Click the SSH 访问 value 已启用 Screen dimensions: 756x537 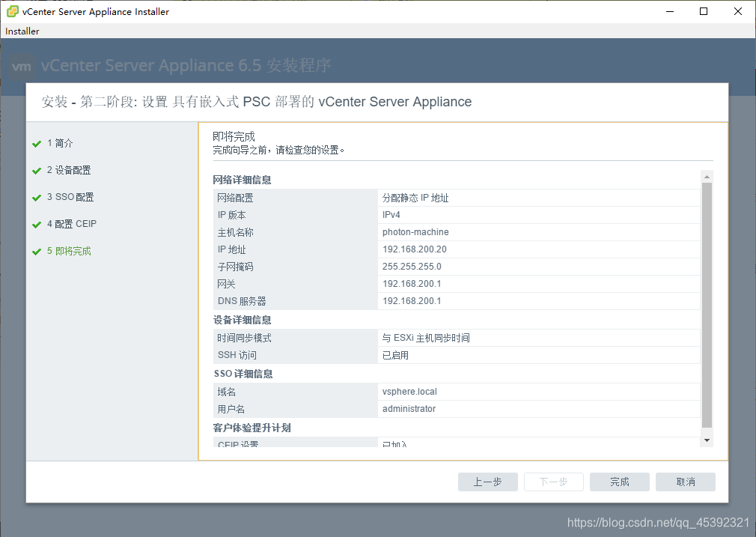pos(395,356)
